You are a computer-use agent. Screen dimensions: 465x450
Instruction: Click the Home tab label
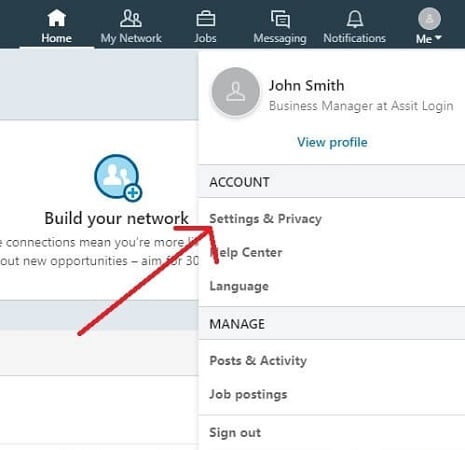57,38
